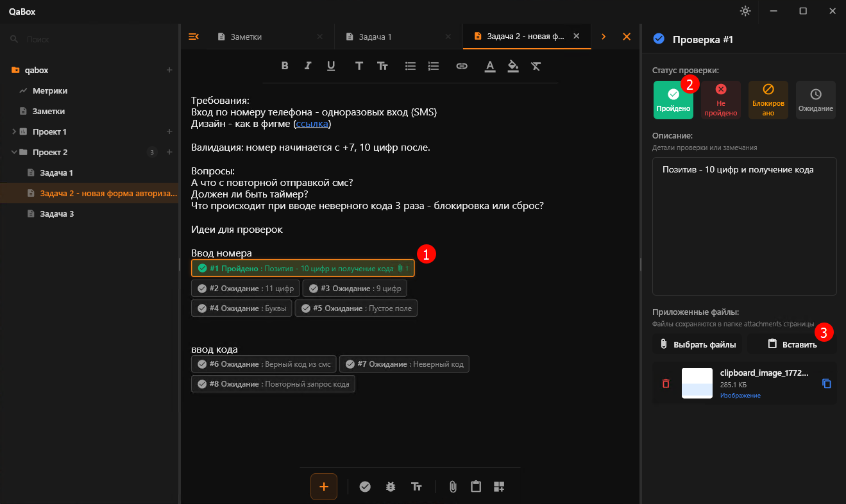This screenshot has width=846, height=504.
Task: Set check status to Не пройдено
Action: click(x=721, y=100)
